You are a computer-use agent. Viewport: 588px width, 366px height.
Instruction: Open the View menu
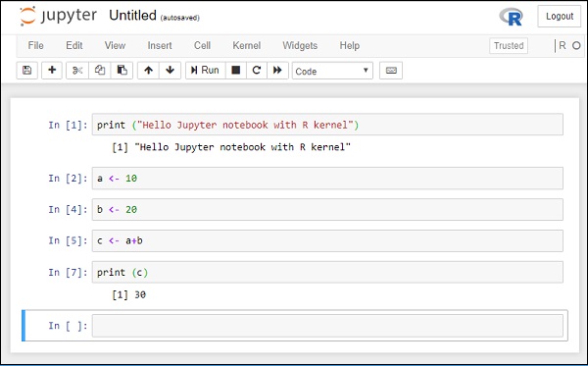pyautogui.click(x=115, y=45)
